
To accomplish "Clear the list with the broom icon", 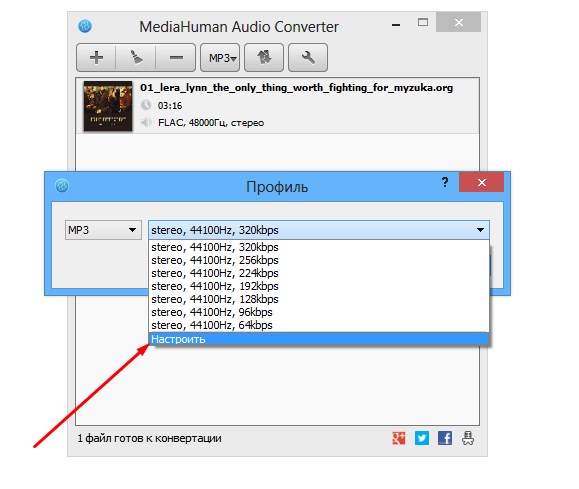I will 136,58.
